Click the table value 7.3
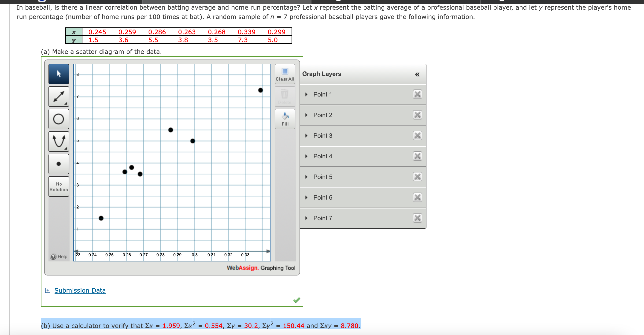Screen dimensions: 644x335 (x=243, y=40)
